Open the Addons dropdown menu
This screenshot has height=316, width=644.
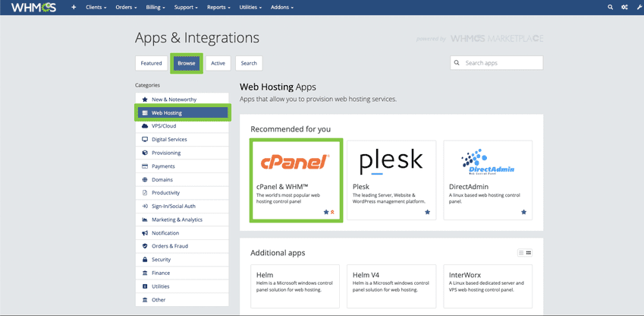click(x=282, y=8)
